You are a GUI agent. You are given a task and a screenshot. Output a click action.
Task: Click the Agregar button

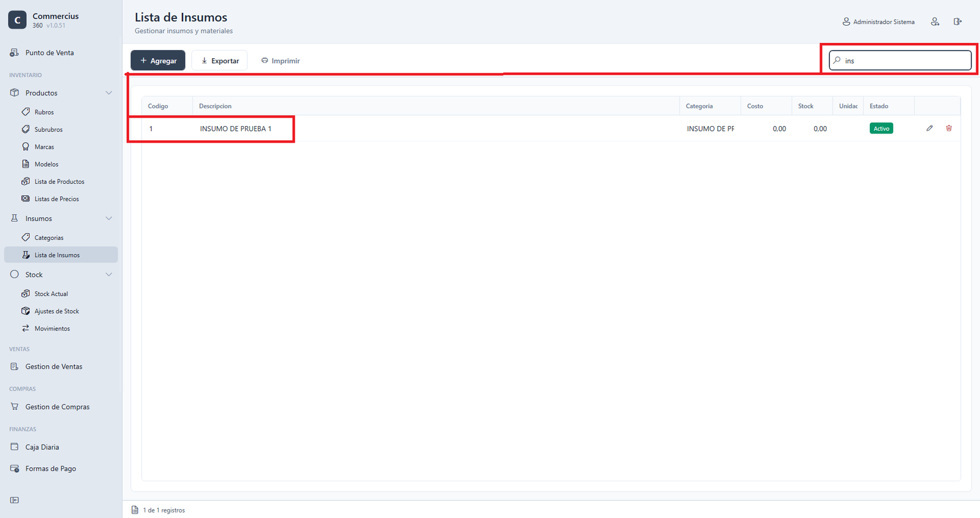pyautogui.click(x=158, y=61)
